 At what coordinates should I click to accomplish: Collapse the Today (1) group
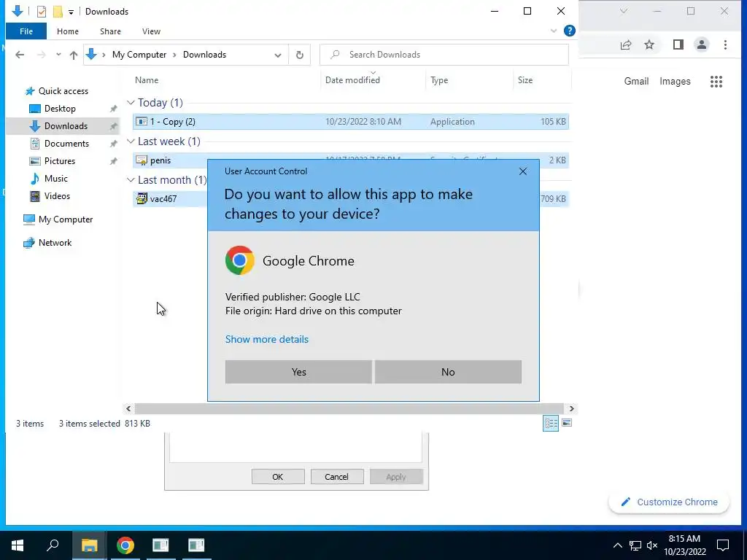tap(131, 103)
